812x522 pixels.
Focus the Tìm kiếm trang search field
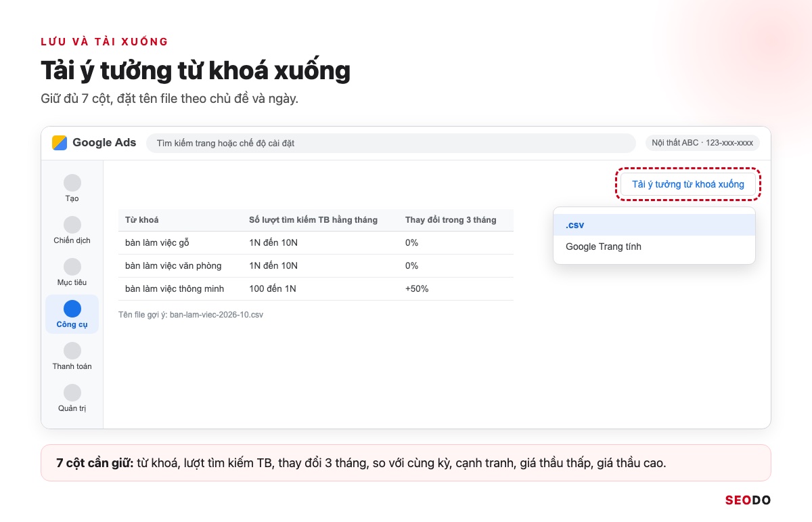pyautogui.click(x=391, y=143)
